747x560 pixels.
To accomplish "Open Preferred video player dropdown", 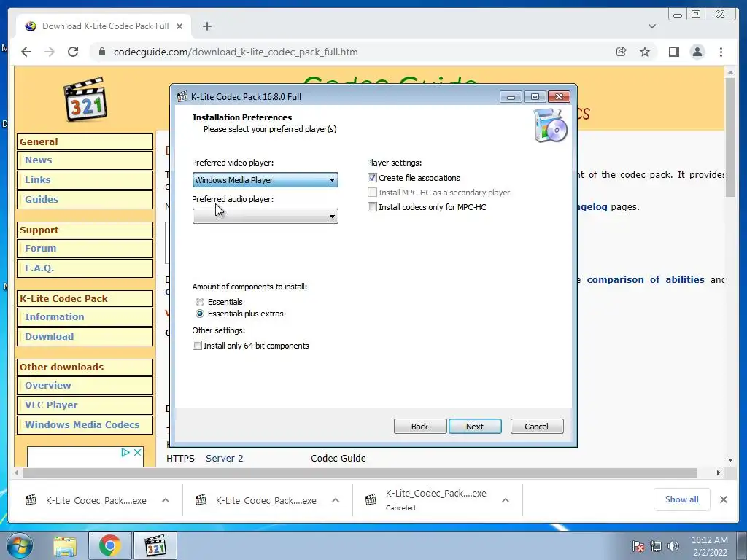I will pyautogui.click(x=265, y=180).
